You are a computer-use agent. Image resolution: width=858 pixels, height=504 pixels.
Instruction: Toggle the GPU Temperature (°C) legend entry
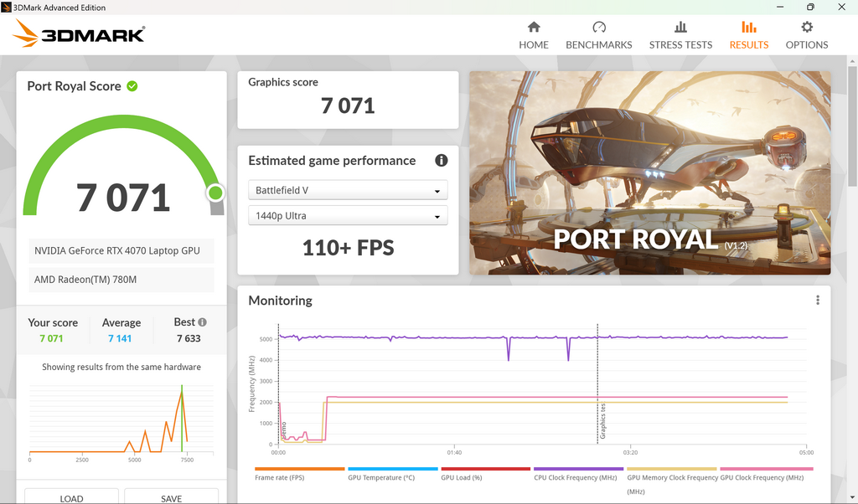coord(392,473)
